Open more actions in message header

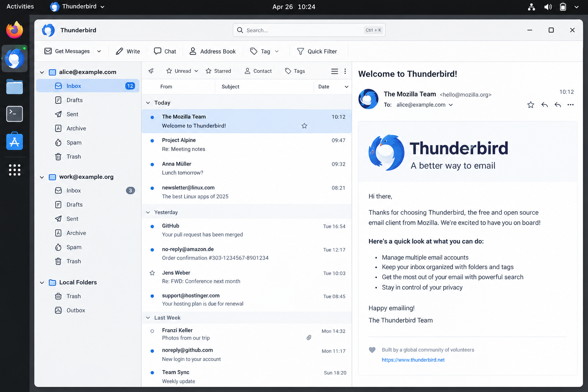(571, 105)
